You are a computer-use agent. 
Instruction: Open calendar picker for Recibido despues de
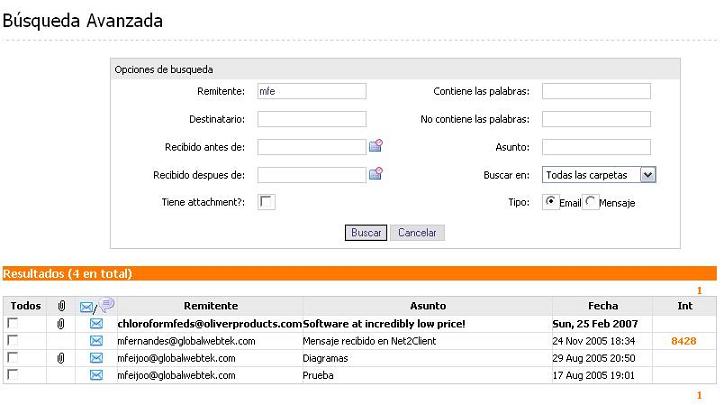tap(376, 174)
